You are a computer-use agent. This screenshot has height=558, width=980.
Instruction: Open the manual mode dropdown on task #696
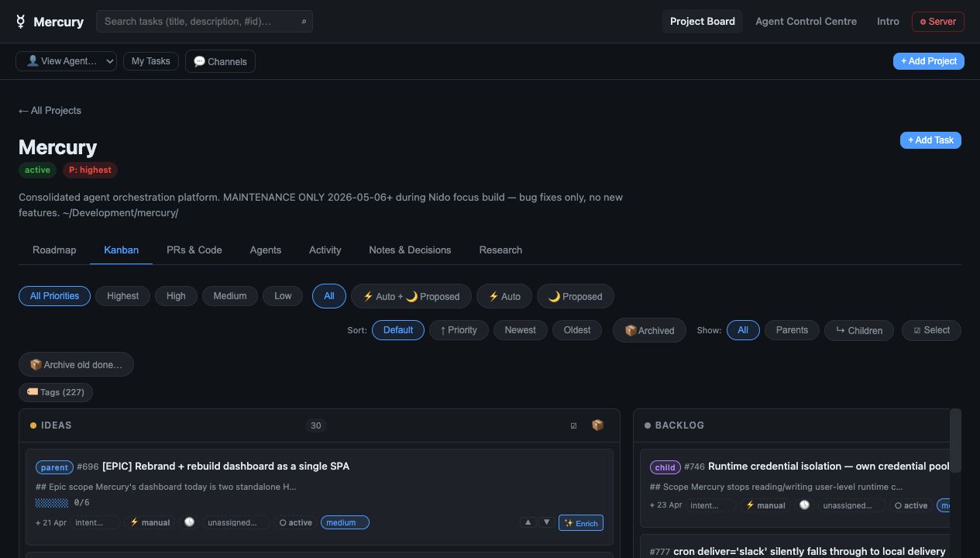(x=150, y=522)
